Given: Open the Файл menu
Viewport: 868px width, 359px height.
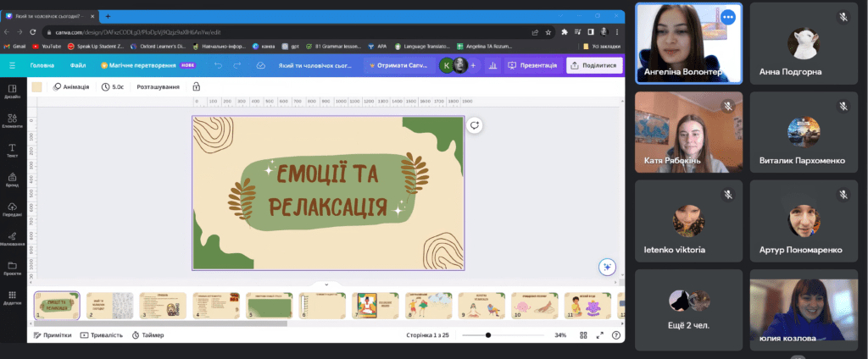Looking at the screenshot, I should coord(78,65).
